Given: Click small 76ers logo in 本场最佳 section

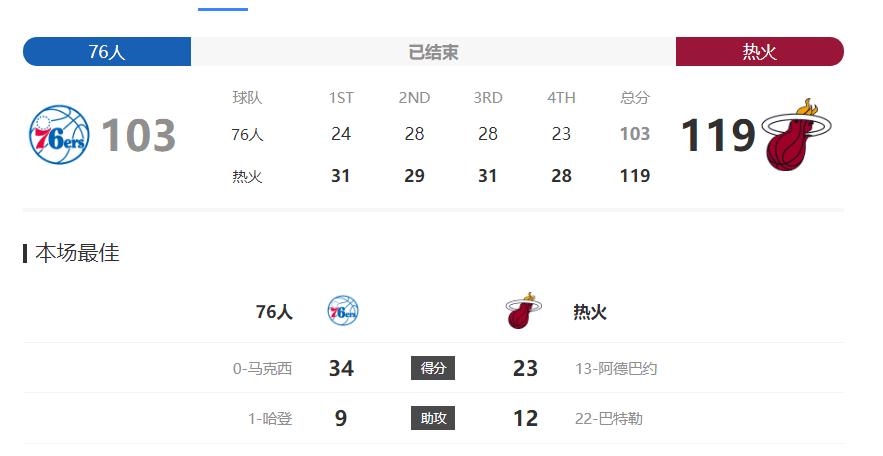Looking at the screenshot, I should pos(343,311).
